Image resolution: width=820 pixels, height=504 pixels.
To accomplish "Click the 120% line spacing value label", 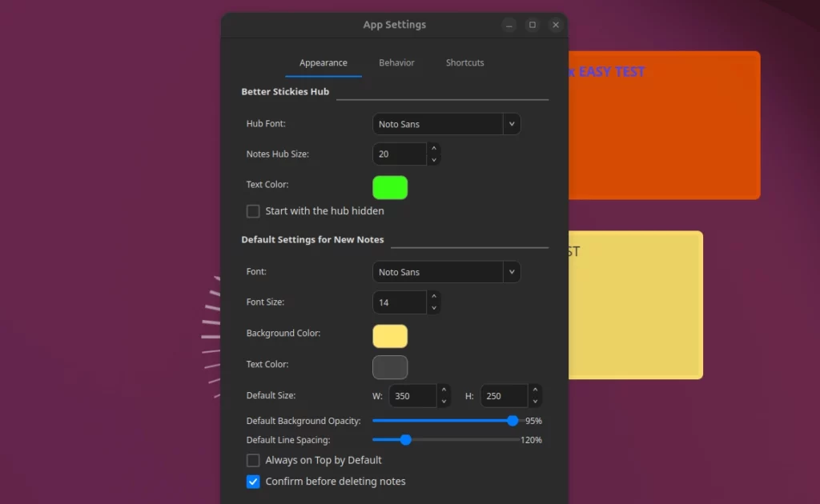I will (x=532, y=440).
